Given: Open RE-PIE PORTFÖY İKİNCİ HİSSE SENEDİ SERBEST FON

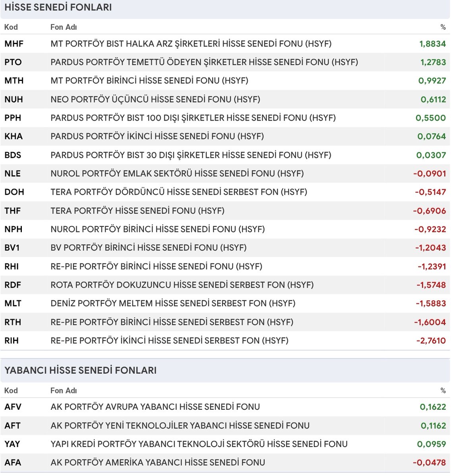Looking at the screenshot, I should click(x=170, y=341).
